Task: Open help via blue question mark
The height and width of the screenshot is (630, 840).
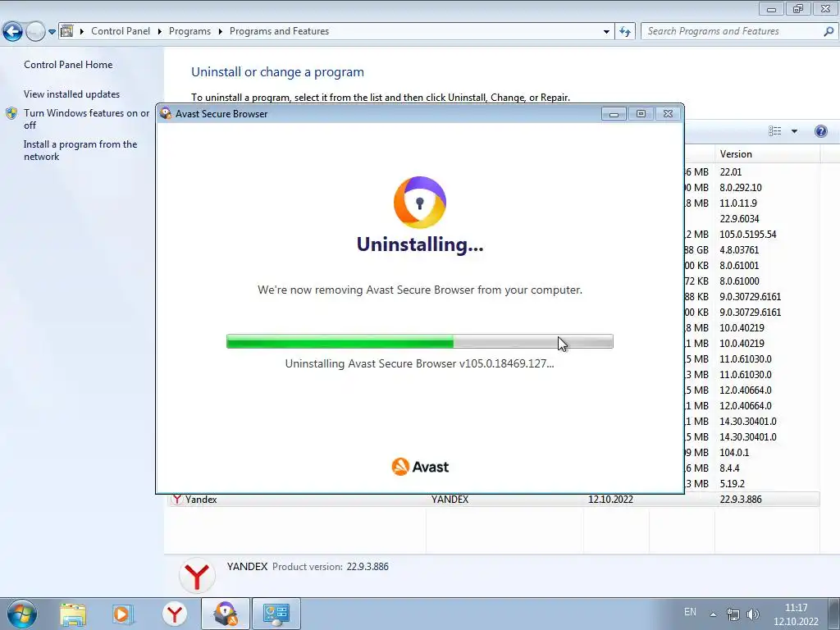Action: pos(820,131)
